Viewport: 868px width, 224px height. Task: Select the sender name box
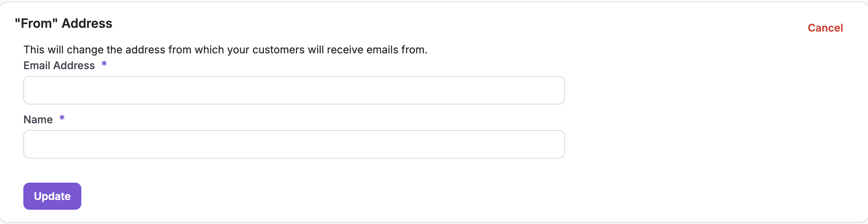coord(294,144)
